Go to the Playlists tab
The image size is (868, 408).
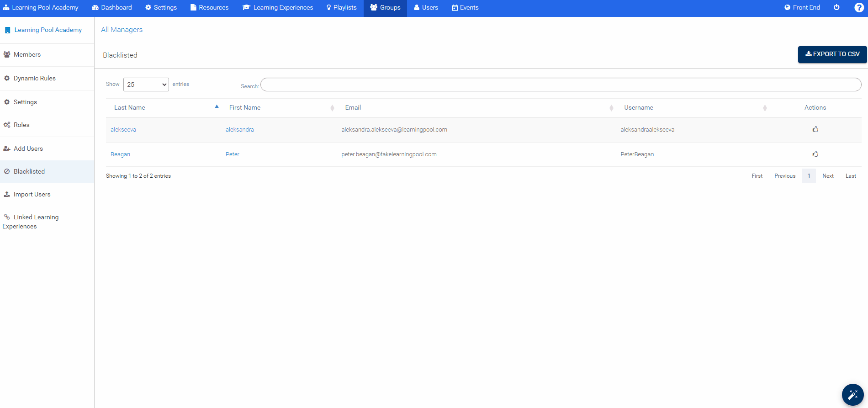[341, 7]
